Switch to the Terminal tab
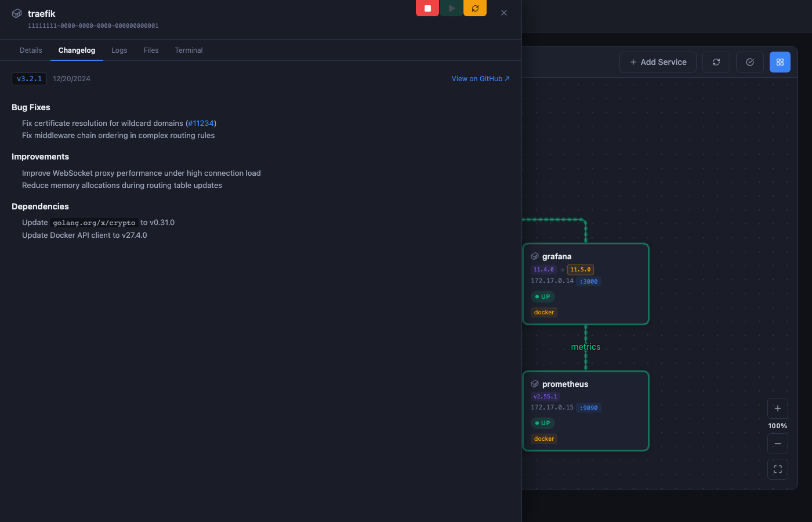Image resolution: width=812 pixels, height=522 pixels. click(x=188, y=50)
